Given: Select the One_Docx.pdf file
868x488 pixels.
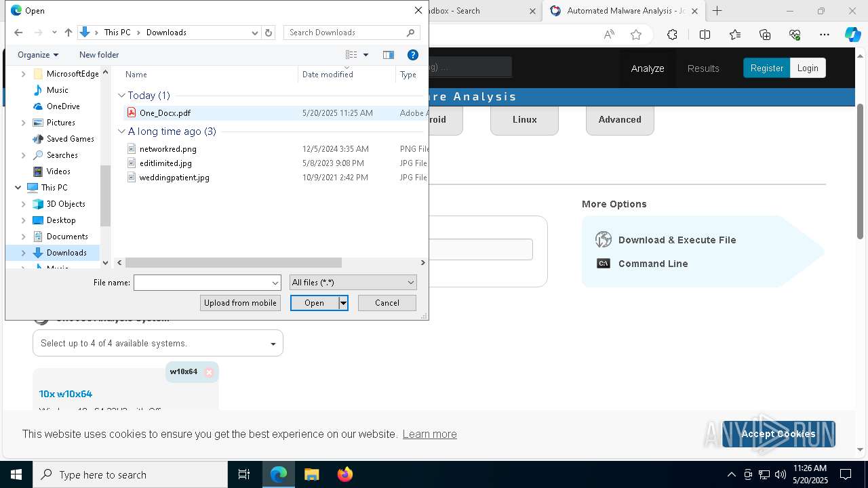Looking at the screenshot, I should tap(165, 113).
